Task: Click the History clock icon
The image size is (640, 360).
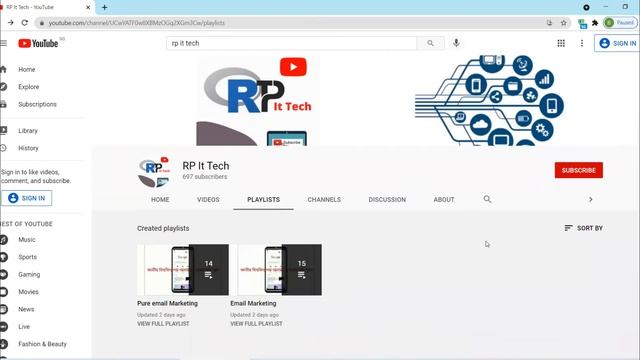Action: pyautogui.click(x=3, y=148)
